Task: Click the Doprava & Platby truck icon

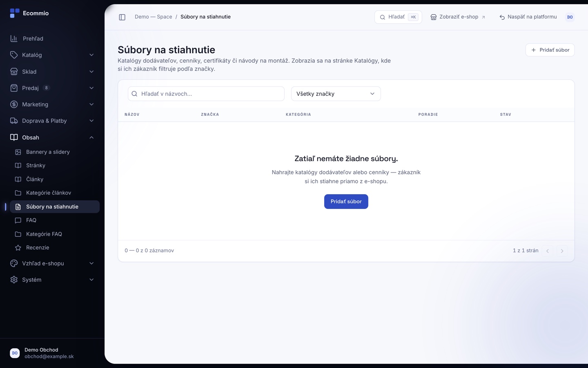Action: click(x=14, y=121)
